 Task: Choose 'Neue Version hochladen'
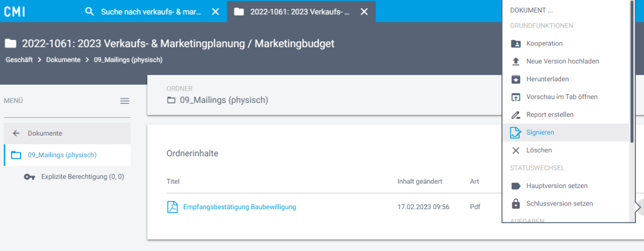(566, 61)
